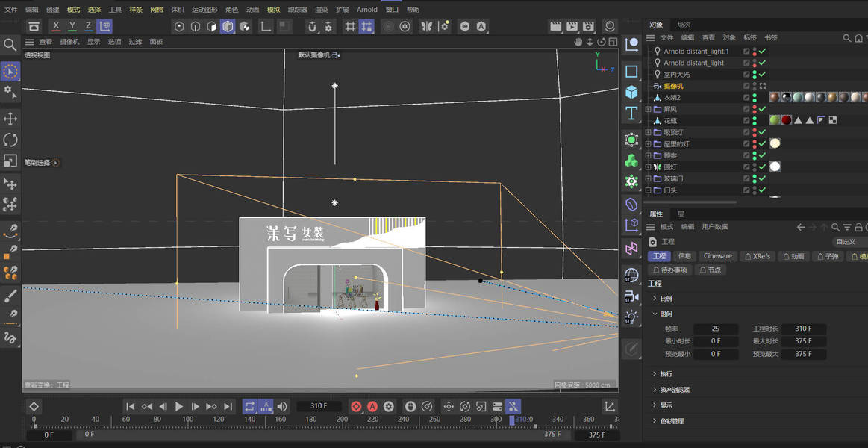Switch to the 场次 tab
Image resolution: width=868 pixels, height=448 pixels.
coord(684,25)
